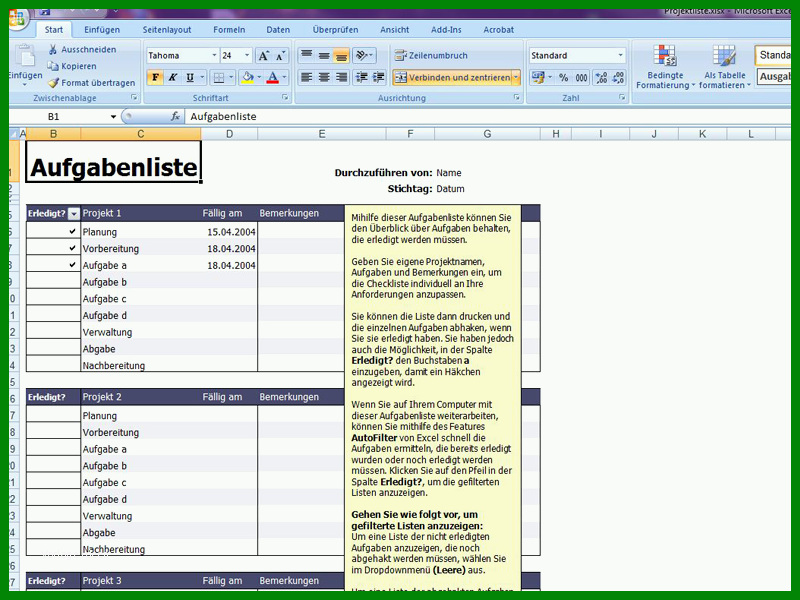Open the Daten tab
The height and width of the screenshot is (600, 800).
[x=278, y=30]
